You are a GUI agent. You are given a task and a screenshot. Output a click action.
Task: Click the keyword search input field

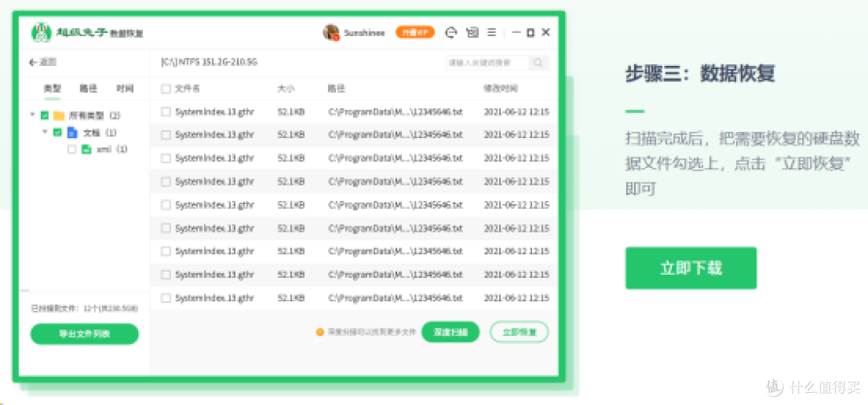[x=487, y=63]
